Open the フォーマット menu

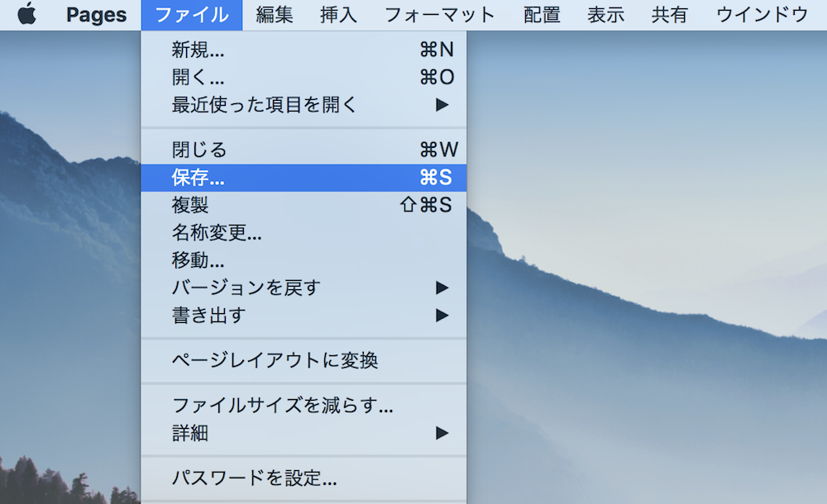(440, 15)
